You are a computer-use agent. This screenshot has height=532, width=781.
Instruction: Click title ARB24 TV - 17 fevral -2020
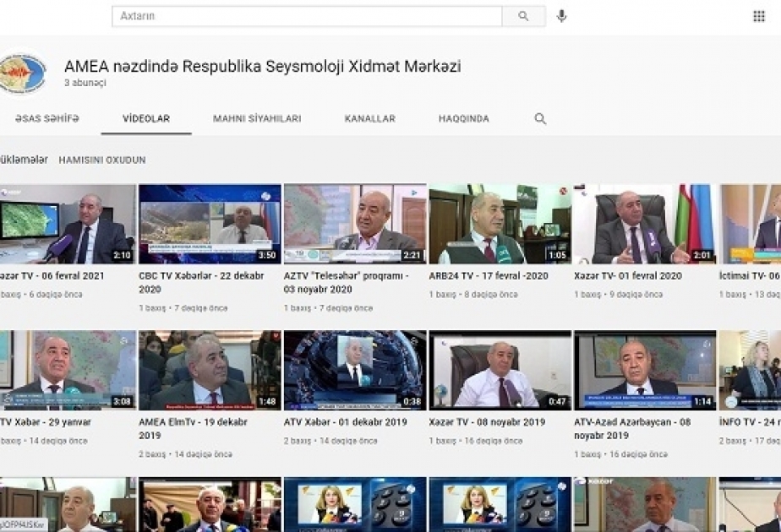pyautogui.click(x=489, y=275)
